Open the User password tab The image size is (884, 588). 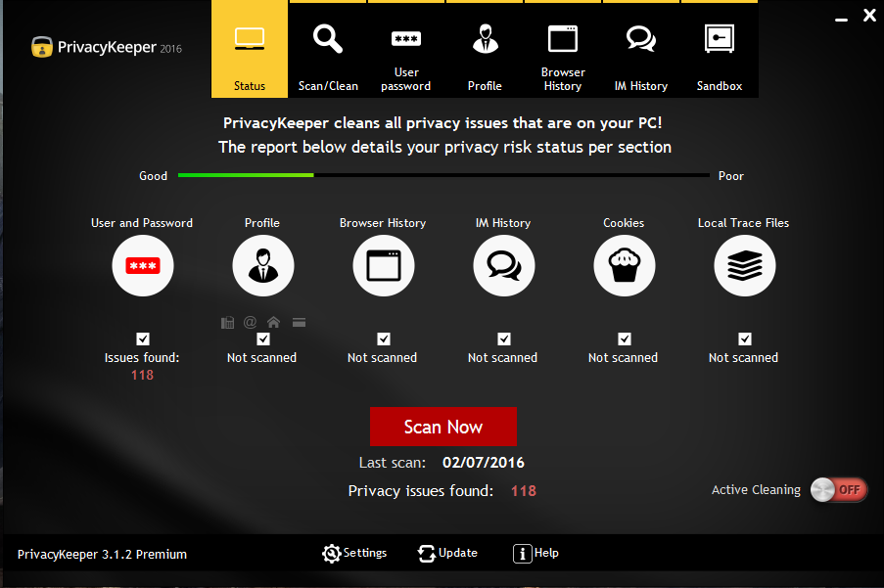click(406, 50)
